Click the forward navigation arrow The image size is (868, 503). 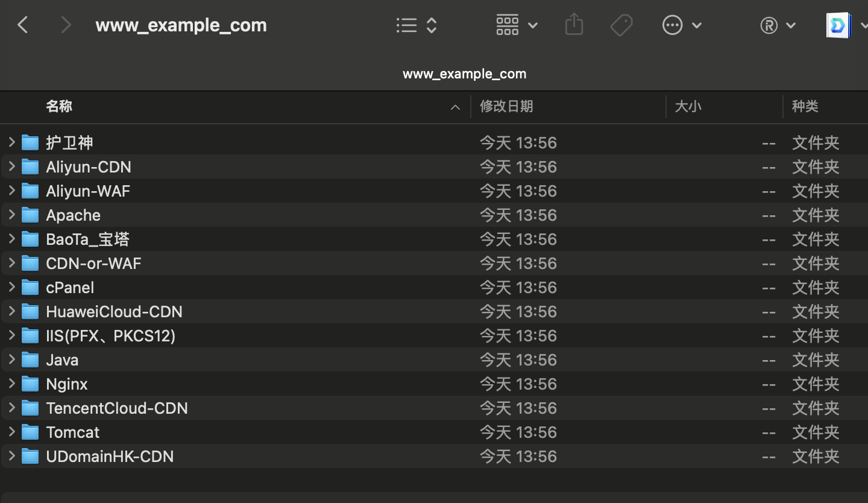[x=66, y=25]
